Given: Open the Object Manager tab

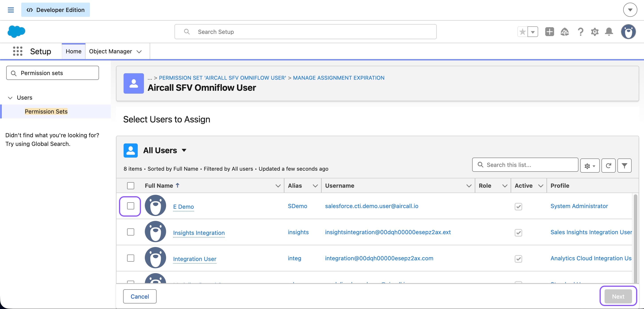Looking at the screenshot, I should click(x=111, y=51).
